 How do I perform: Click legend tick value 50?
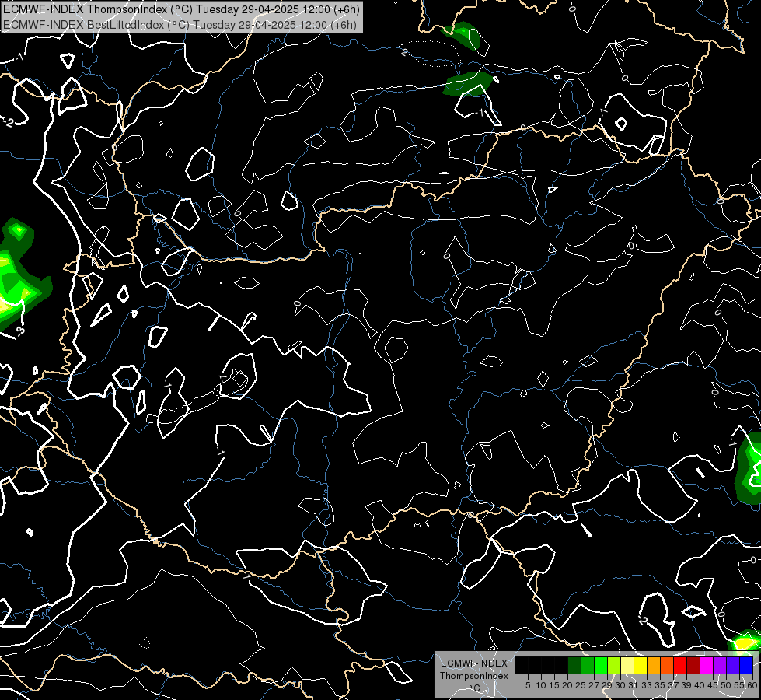coord(726,685)
